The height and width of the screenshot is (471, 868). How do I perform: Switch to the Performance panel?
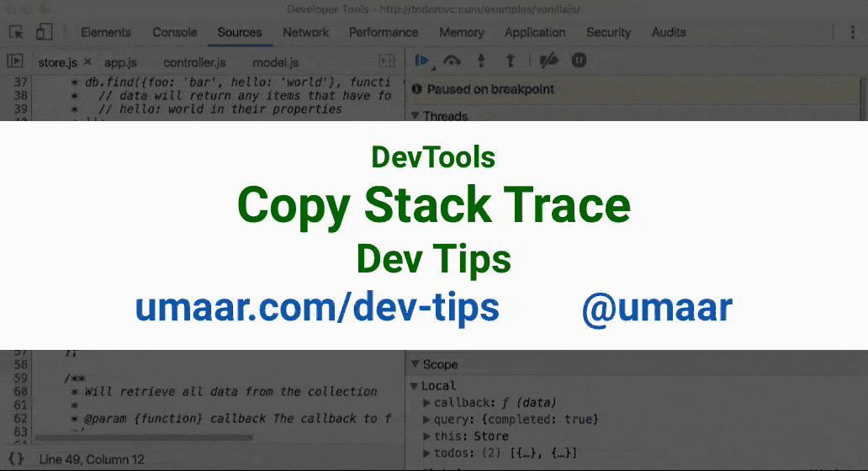[x=384, y=32]
